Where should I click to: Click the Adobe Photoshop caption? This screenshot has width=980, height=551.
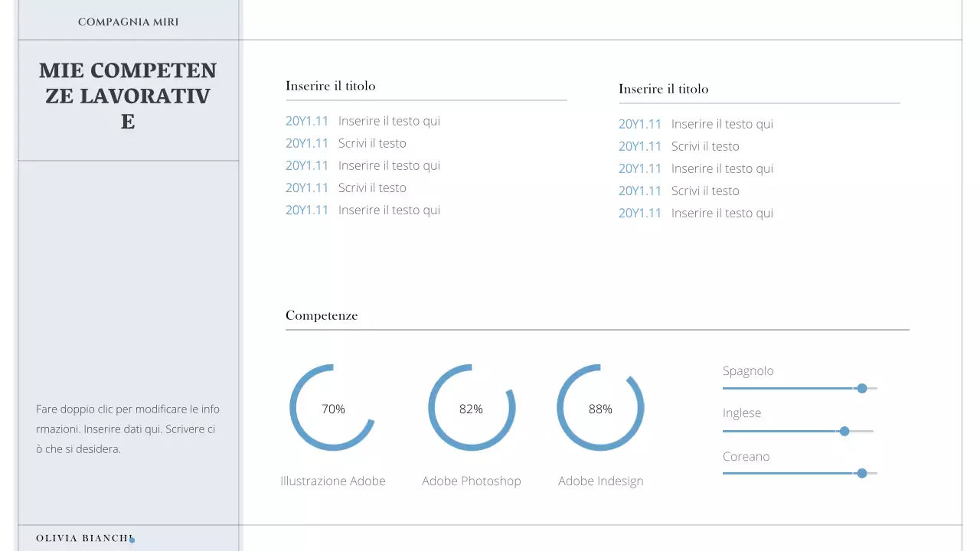point(471,481)
